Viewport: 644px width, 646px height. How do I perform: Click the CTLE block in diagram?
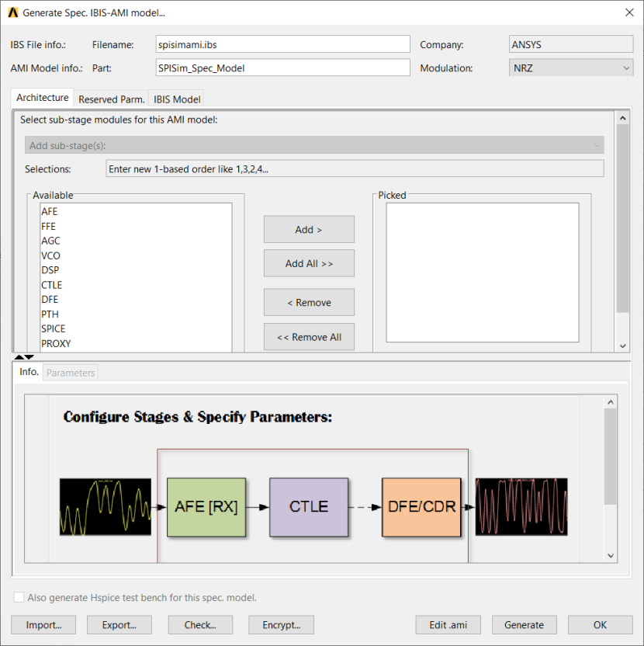pyautogui.click(x=309, y=507)
